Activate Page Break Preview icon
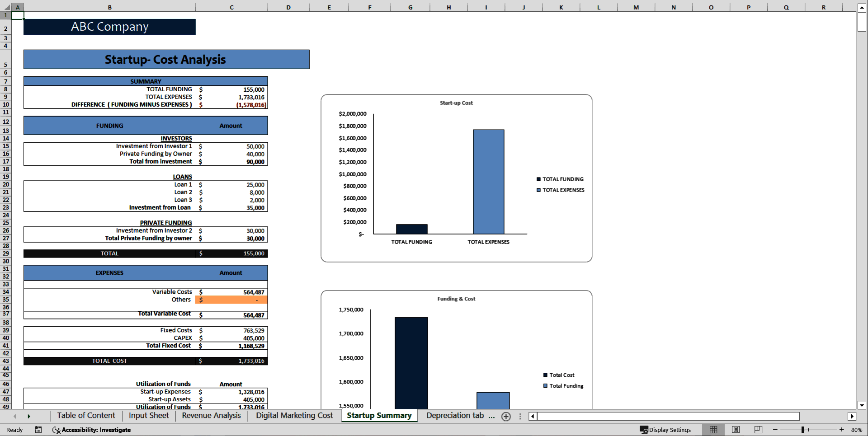Image resolution: width=868 pixels, height=436 pixels. pos(758,430)
